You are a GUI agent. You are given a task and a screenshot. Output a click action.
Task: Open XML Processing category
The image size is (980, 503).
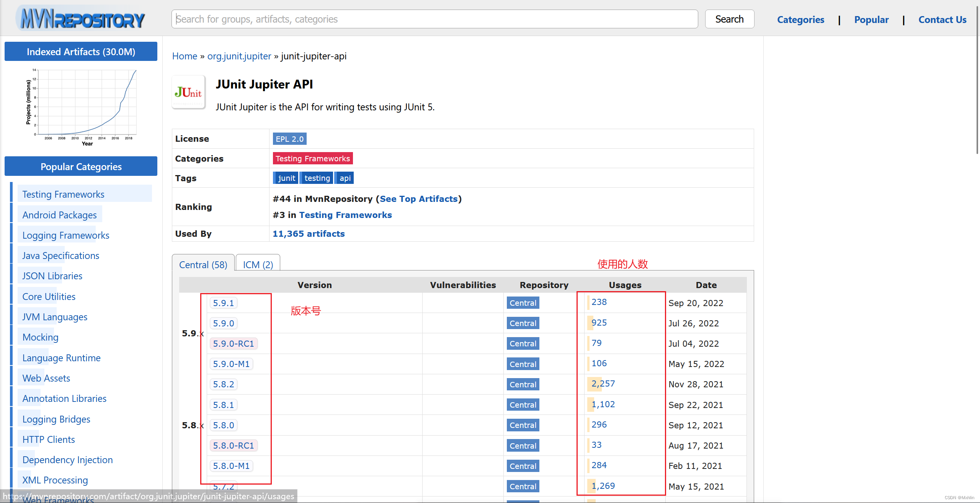tap(55, 480)
